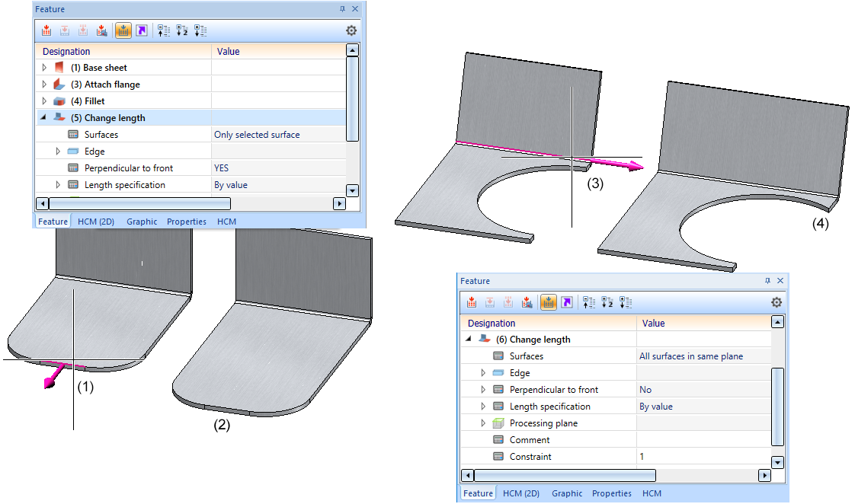Collapse the (5) Change length feature
The height and width of the screenshot is (504, 855).
click(43, 118)
